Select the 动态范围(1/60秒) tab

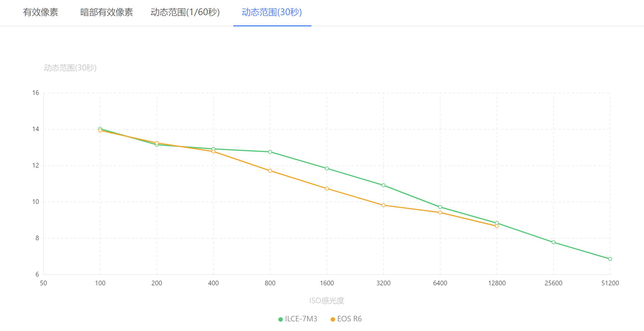[185, 12]
